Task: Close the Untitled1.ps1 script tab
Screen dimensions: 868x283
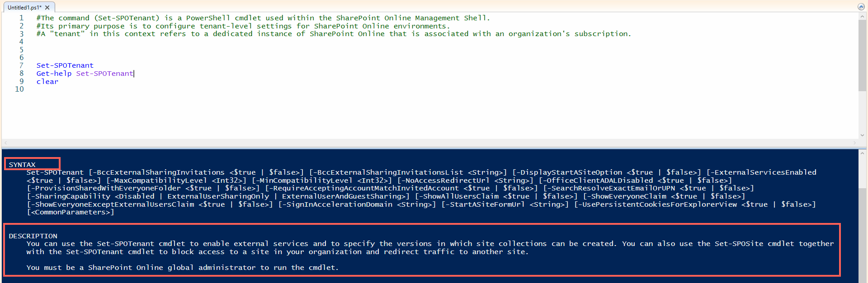Action: 47,7
